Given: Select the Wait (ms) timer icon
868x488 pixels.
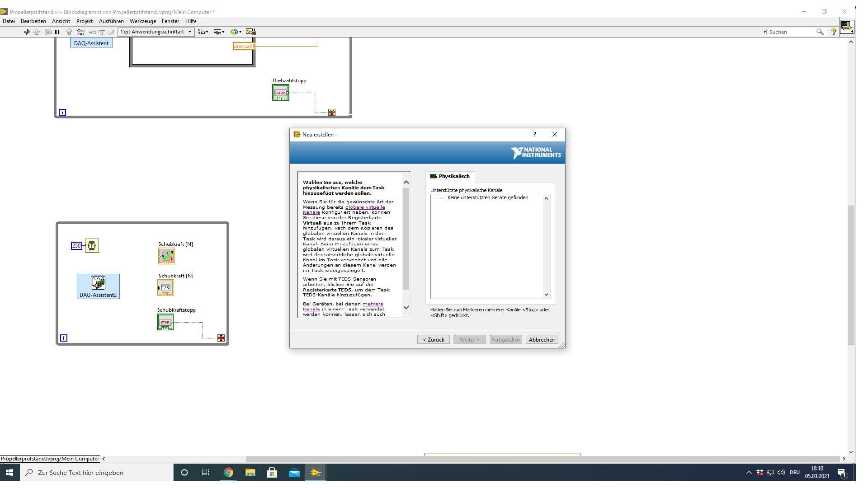Looking at the screenshot, I should (92, 246).
